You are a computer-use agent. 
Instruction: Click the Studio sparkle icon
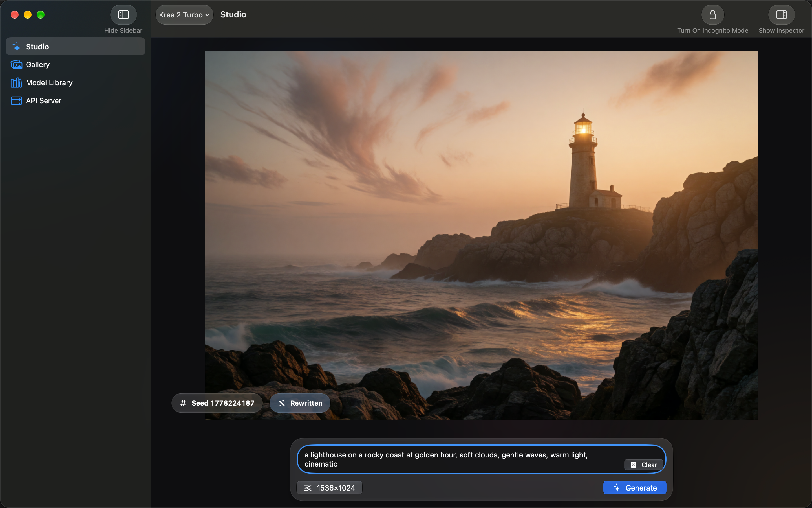pos(16,47)
